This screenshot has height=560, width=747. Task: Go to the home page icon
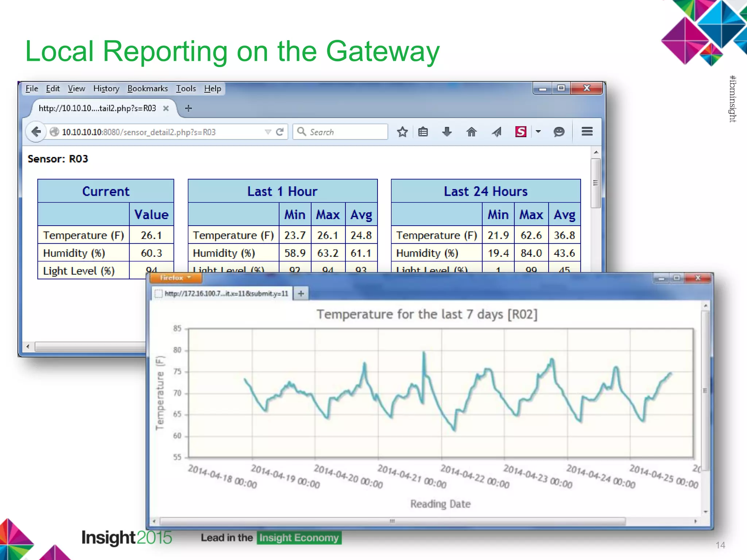pos(471,132)
